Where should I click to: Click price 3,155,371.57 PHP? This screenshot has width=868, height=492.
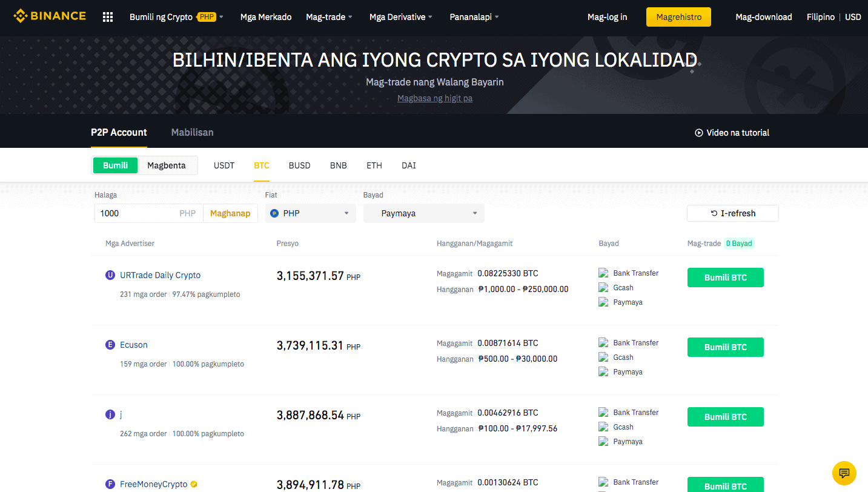(x=319, y=276)
